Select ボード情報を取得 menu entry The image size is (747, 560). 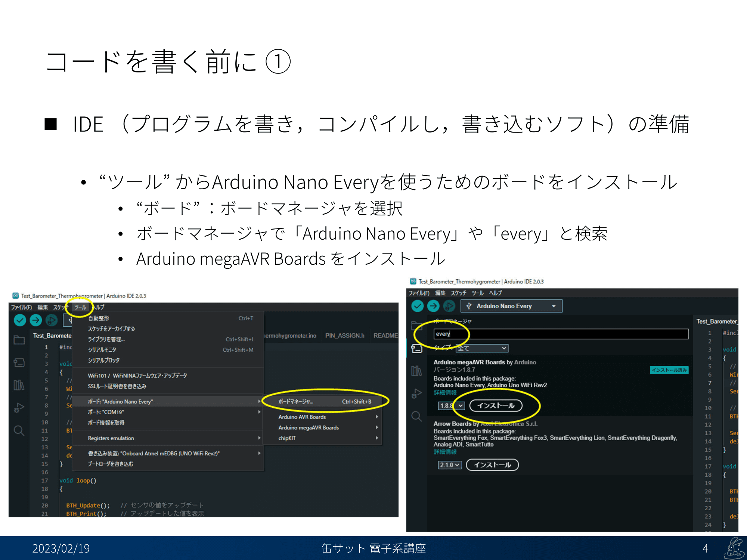(x=168, y=423)
